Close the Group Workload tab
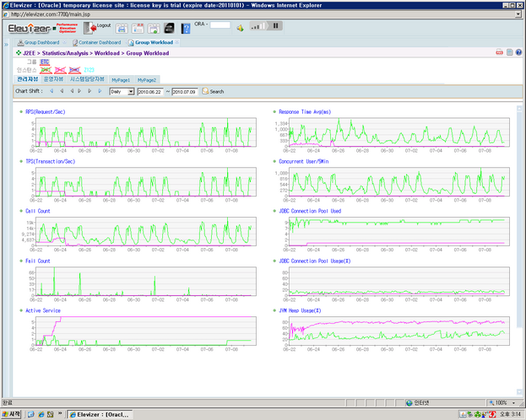526x420 pixels. 176,42
